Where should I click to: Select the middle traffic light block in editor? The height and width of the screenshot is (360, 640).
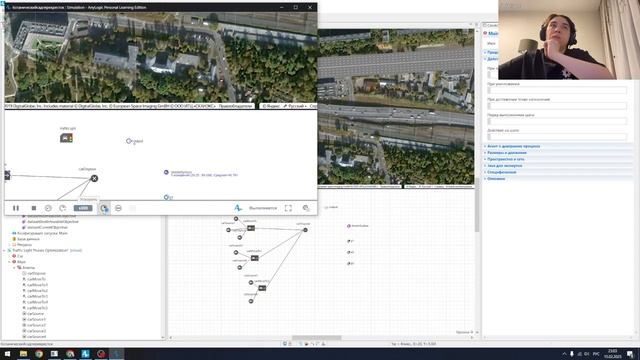point(255,258)
